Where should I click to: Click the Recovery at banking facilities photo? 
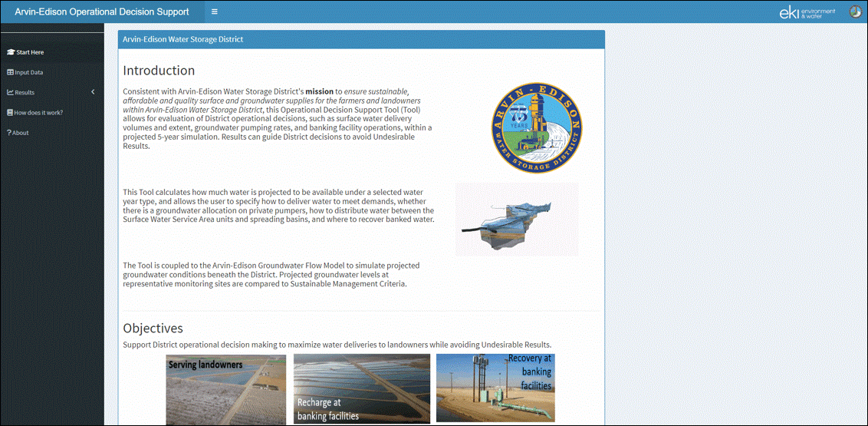495,388
